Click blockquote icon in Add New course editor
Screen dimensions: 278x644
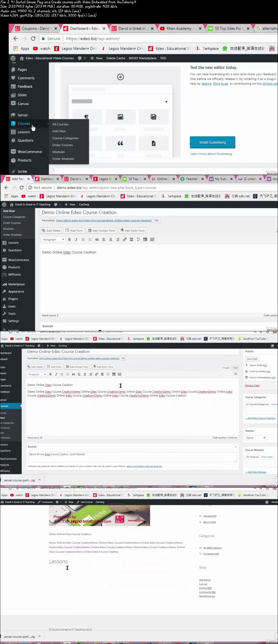click(97, 240)
